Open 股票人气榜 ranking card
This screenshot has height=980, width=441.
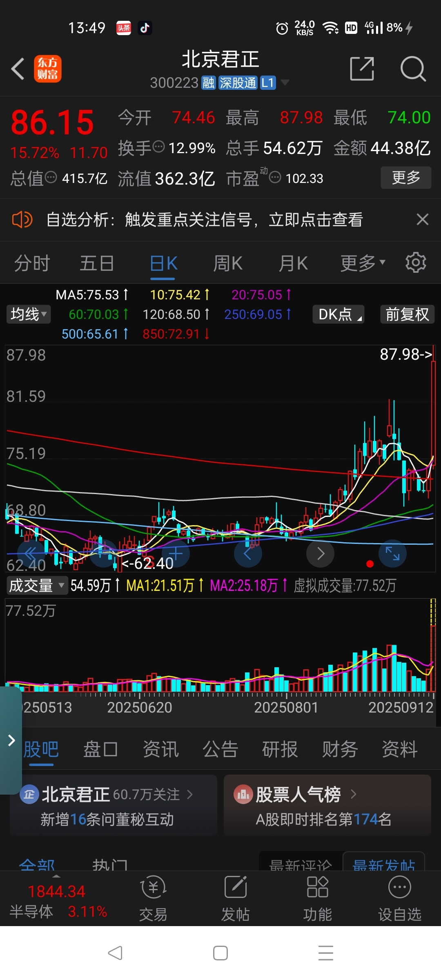(327, 805)
